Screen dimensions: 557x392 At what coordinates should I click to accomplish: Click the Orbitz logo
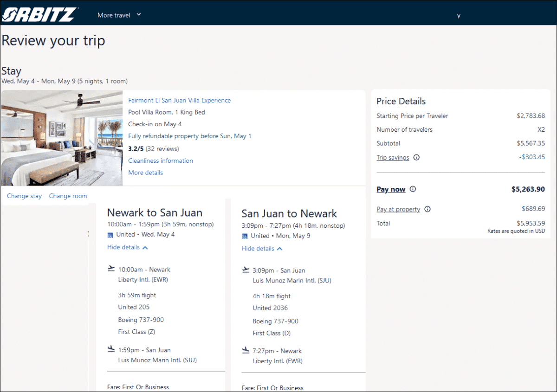[x=40, y=15]
